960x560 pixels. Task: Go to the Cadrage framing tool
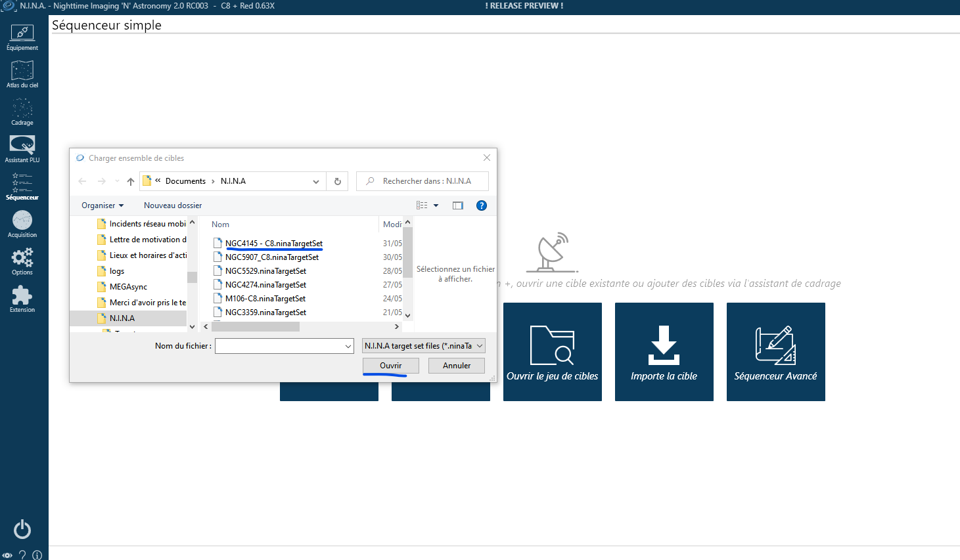tap(22, 112)
